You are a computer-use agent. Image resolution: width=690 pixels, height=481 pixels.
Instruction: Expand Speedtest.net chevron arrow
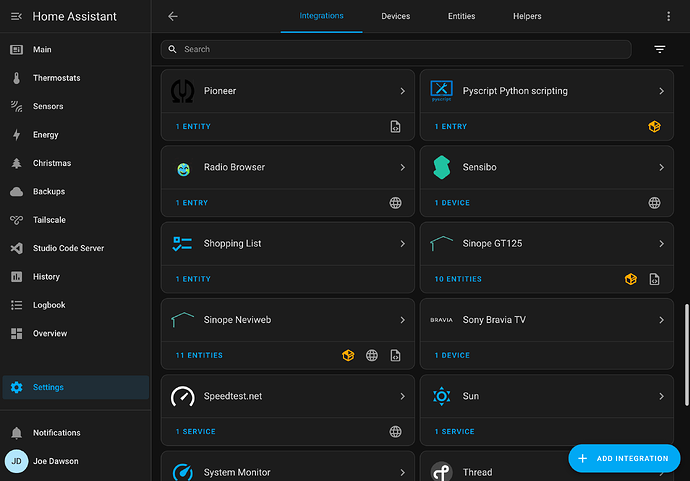[x=402, y=396]
